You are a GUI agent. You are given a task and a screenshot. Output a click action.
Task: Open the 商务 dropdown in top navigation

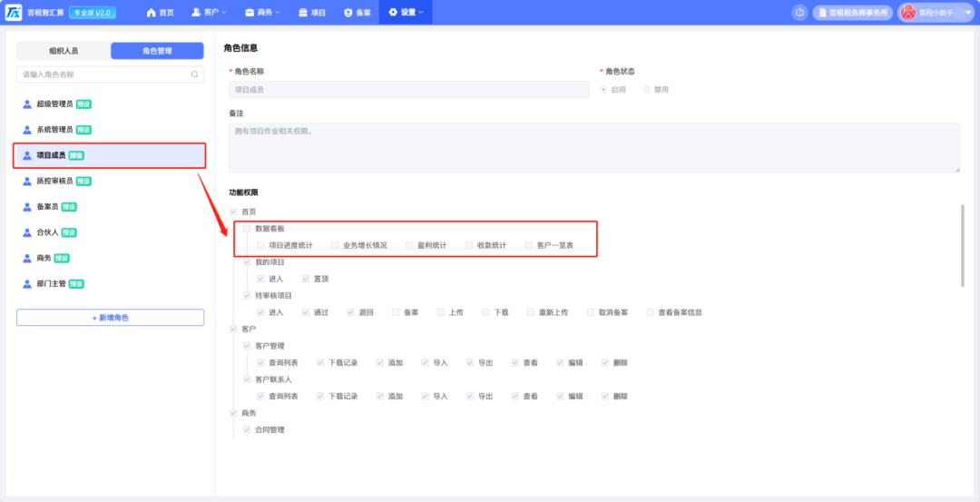pos(262,13)
